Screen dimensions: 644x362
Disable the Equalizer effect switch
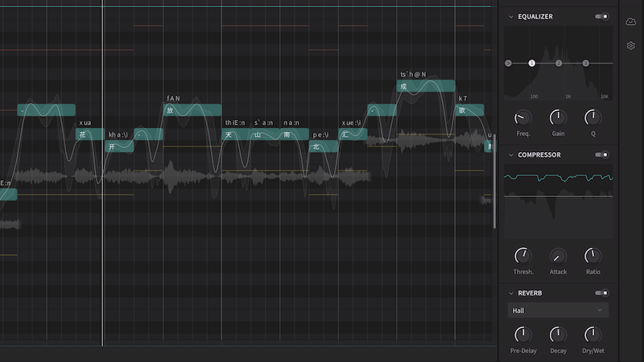(601, 16)
